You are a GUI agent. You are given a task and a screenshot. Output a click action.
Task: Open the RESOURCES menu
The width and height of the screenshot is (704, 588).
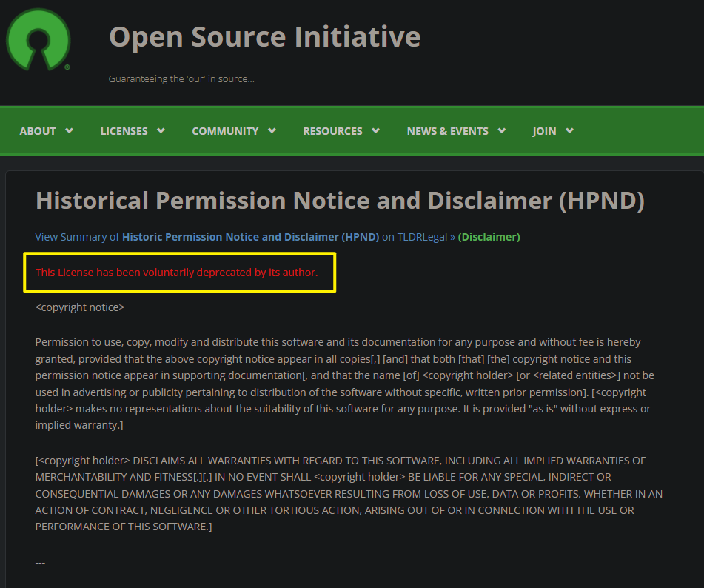[332, 130]
